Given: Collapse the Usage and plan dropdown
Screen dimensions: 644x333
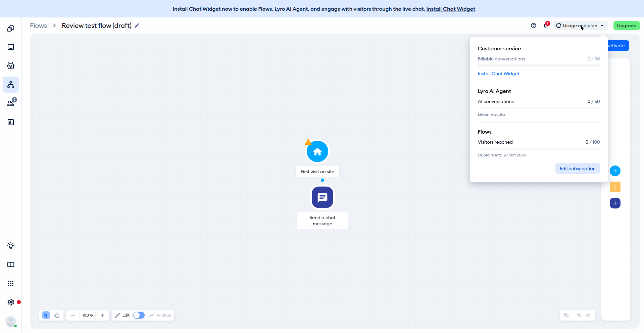Looking at the screenshot, I should pyautogui.click(x=580, y=26).
